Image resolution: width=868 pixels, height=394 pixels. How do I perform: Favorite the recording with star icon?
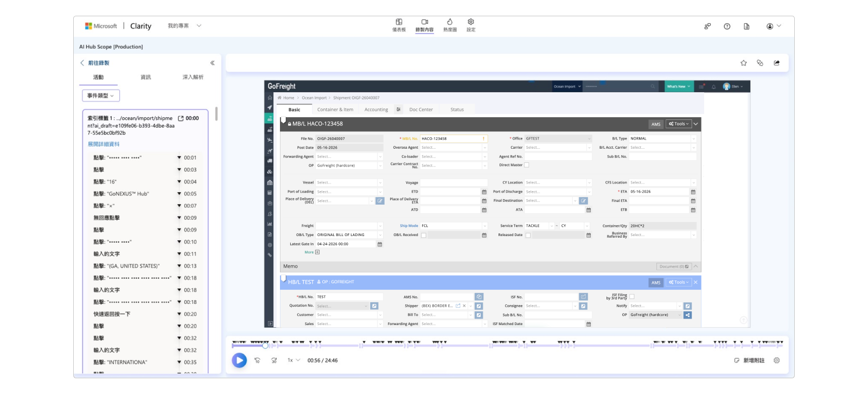[x=743, y=63]
